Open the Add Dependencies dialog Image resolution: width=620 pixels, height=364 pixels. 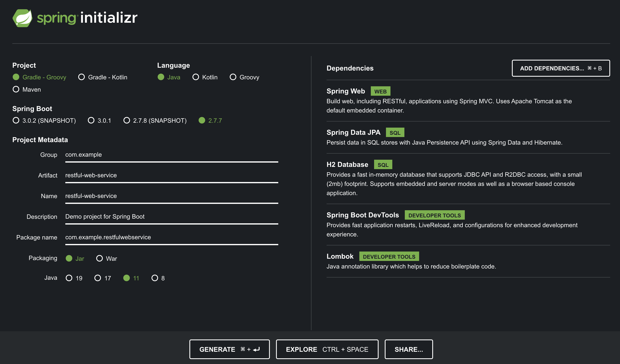click(560, 68)
